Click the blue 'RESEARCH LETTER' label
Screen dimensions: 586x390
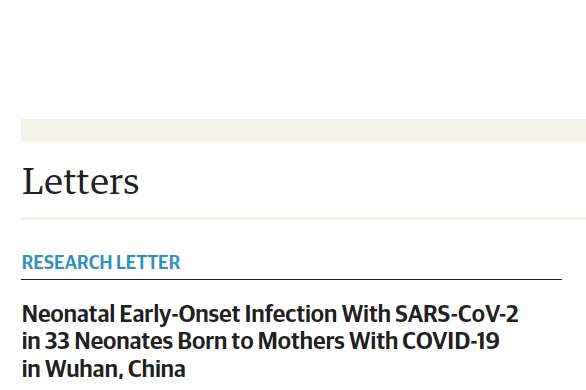[101, 262]
